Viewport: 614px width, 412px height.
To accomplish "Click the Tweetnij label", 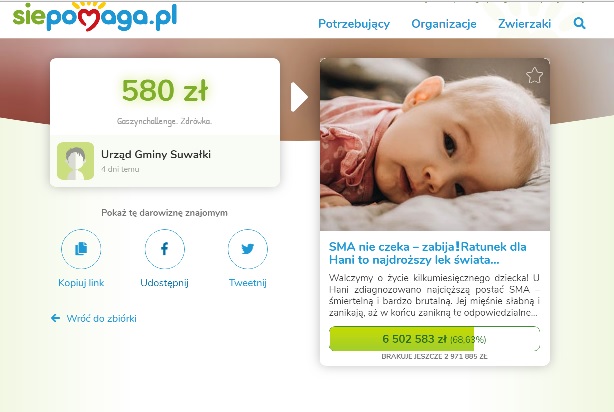I will (247, 283).
